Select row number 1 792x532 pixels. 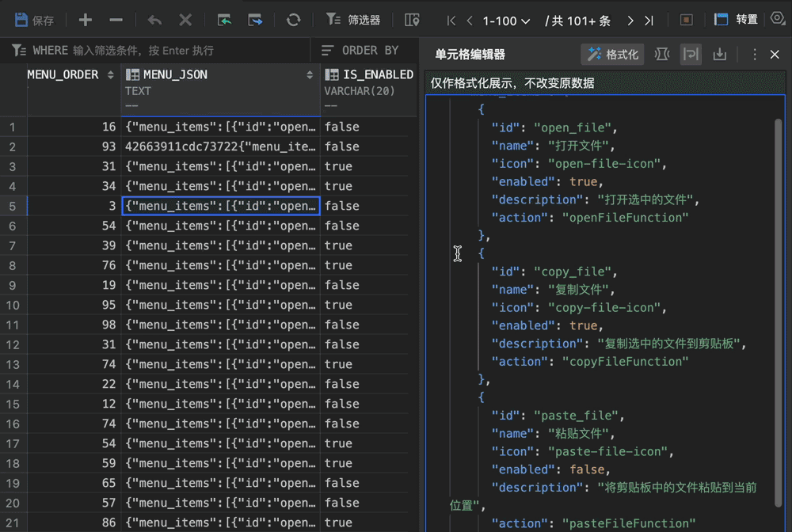click(x=12, y=127)
